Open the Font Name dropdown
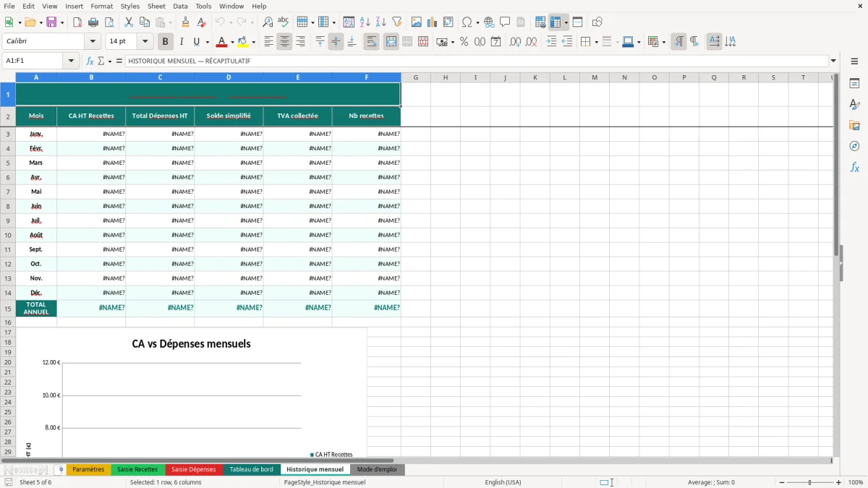 (93, 42)
